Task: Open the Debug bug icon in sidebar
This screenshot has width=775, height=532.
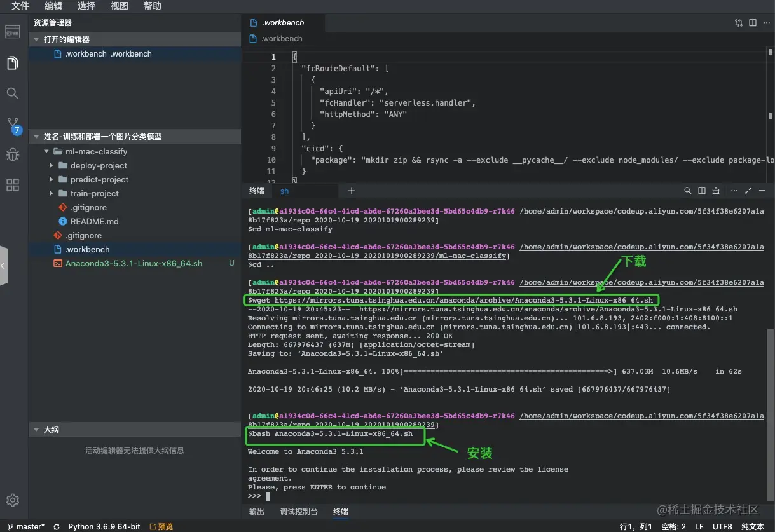Action: (x=12, y=154)
